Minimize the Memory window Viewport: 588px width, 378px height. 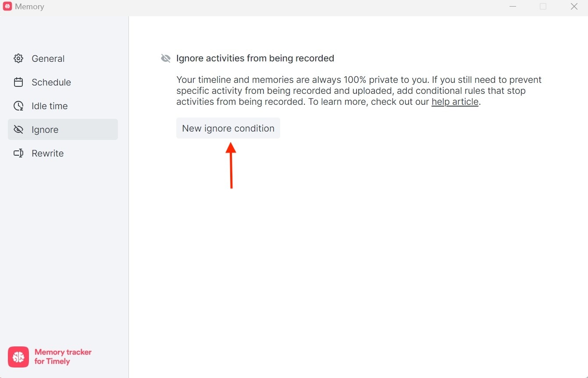coord(513,7)
